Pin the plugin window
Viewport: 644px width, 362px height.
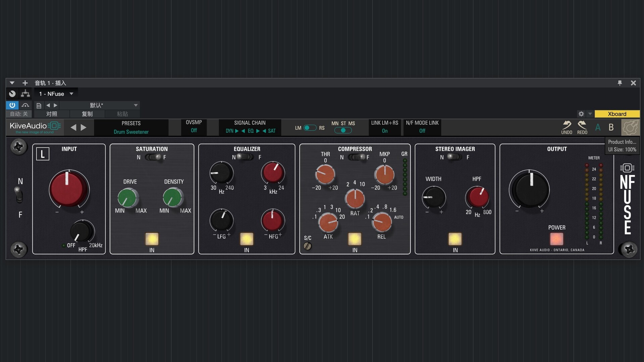coord(620,83)
